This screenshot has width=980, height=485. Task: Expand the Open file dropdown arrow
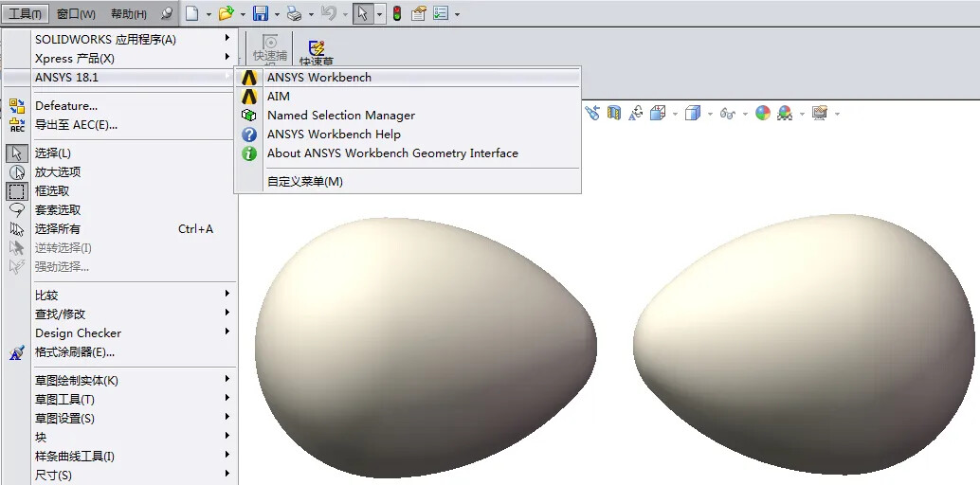tap(243, 14)
